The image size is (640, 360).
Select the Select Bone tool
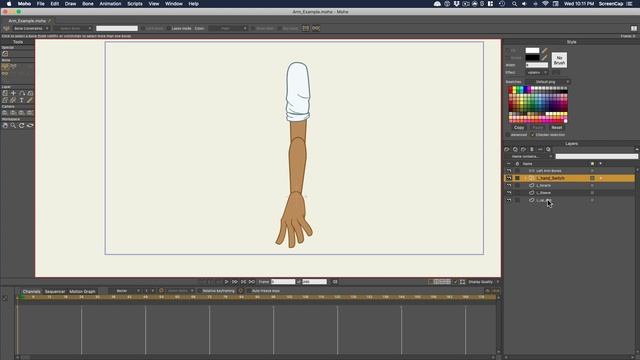(5, 66)
